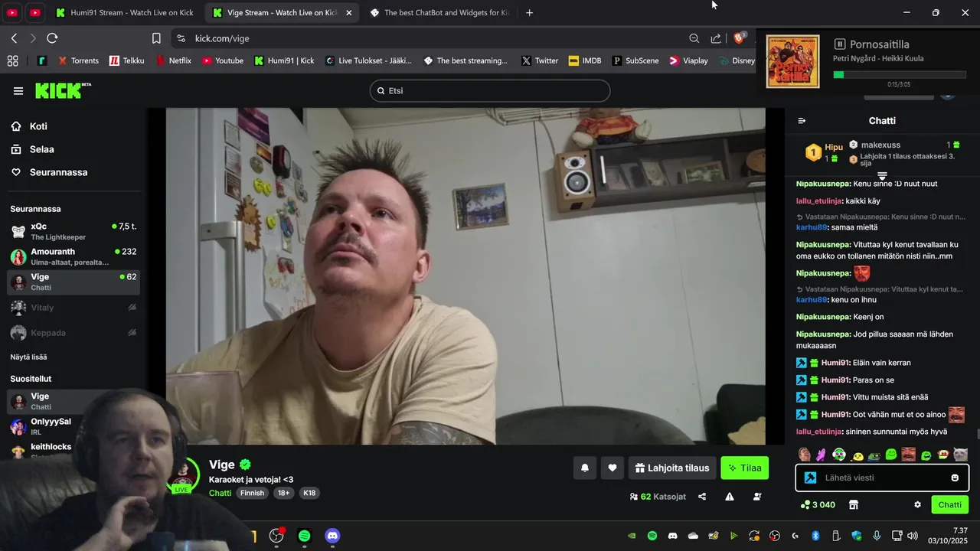Click the Lähetä viesti message field
Image resolution: width=980 pixels, height=551 pixels.
[883, 478]
